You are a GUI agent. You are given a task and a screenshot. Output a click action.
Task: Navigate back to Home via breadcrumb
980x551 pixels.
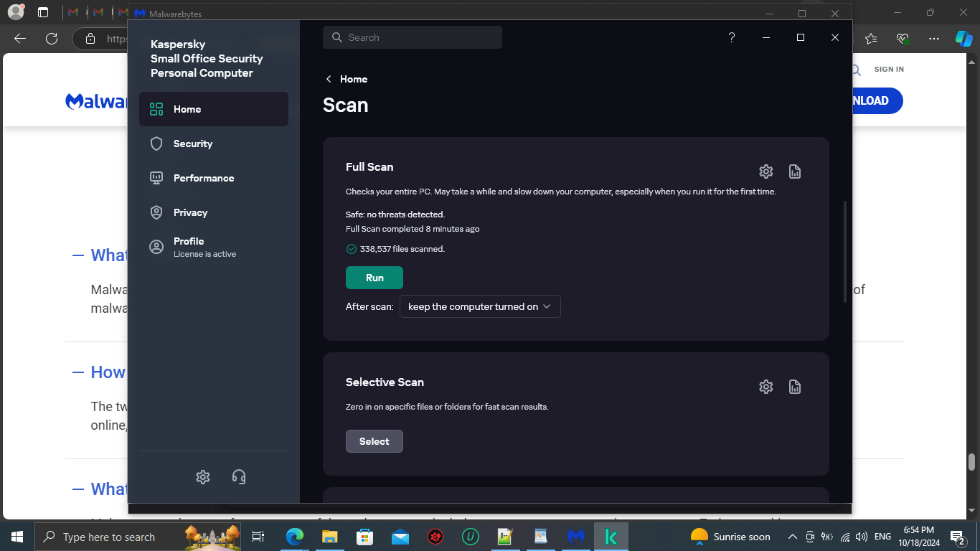[x=347, y=79]
